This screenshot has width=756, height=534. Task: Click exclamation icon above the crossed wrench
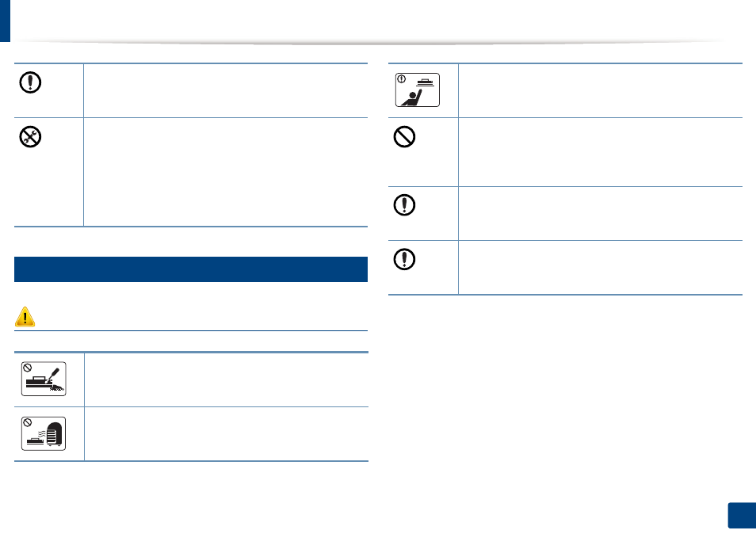coord(30,82)
